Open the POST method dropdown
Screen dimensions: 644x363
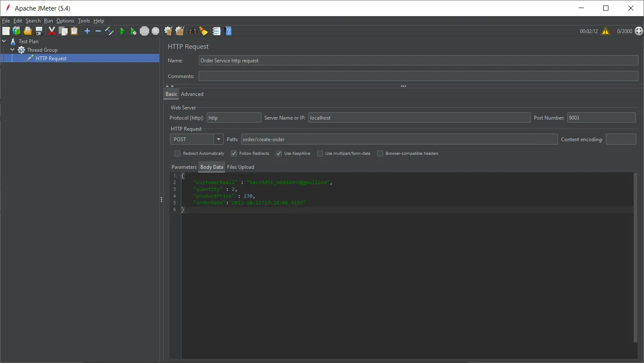tap(218, 139)
